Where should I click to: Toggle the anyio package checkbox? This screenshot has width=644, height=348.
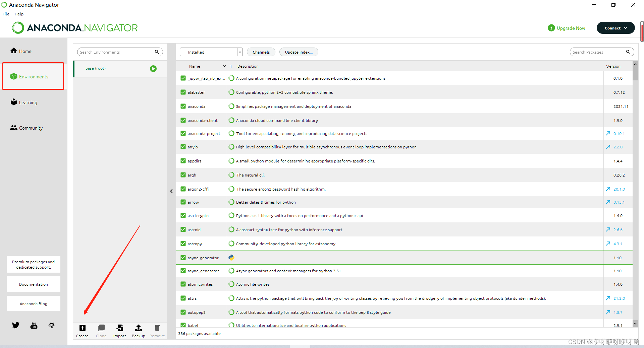(x=183, y=147)
